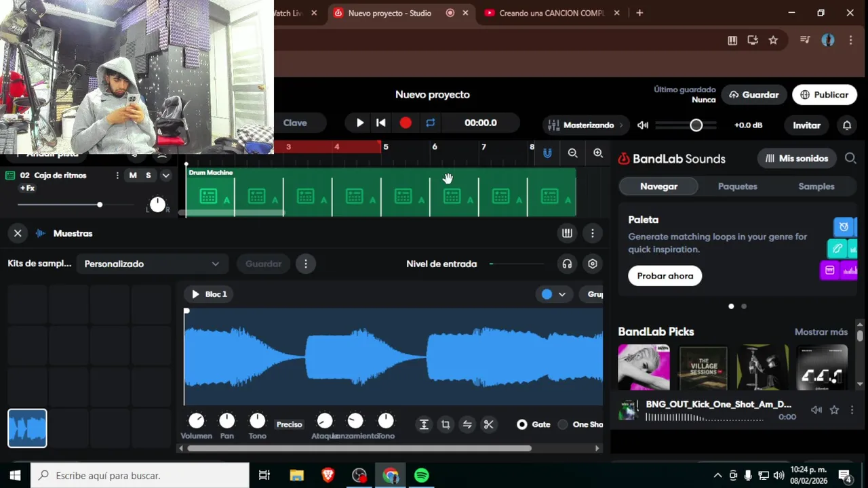
Task: Open the blue pad color dropdown
Action: (555, 294)
